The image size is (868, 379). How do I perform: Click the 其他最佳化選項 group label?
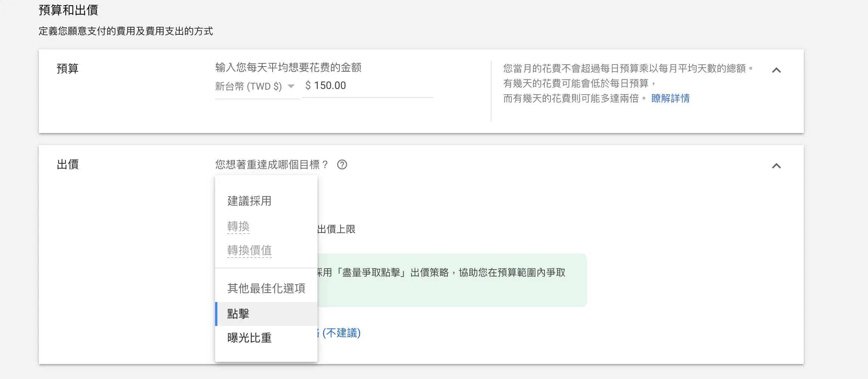266,288
